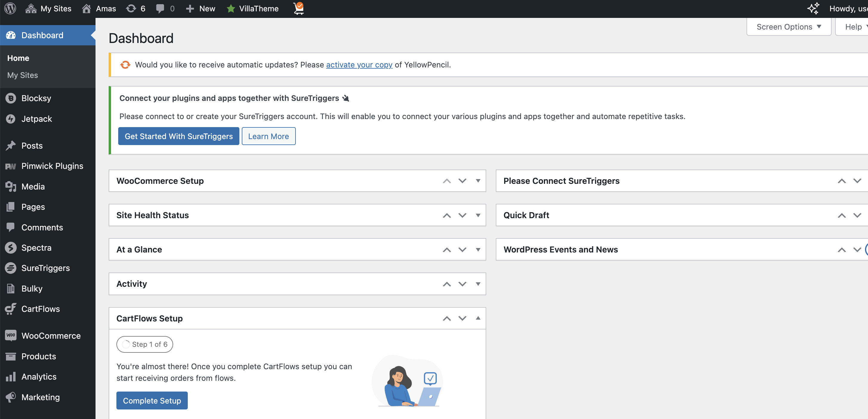This screenshot has width=868, height=419.
Task: Open the VillaTheme admin bar menu
Action: (x=253, y=8)
